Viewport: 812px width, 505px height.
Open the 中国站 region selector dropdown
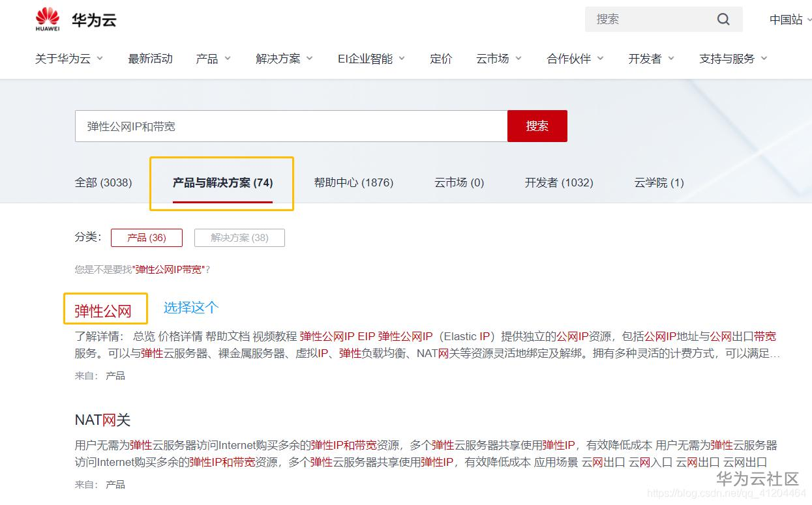click(788, 19)
